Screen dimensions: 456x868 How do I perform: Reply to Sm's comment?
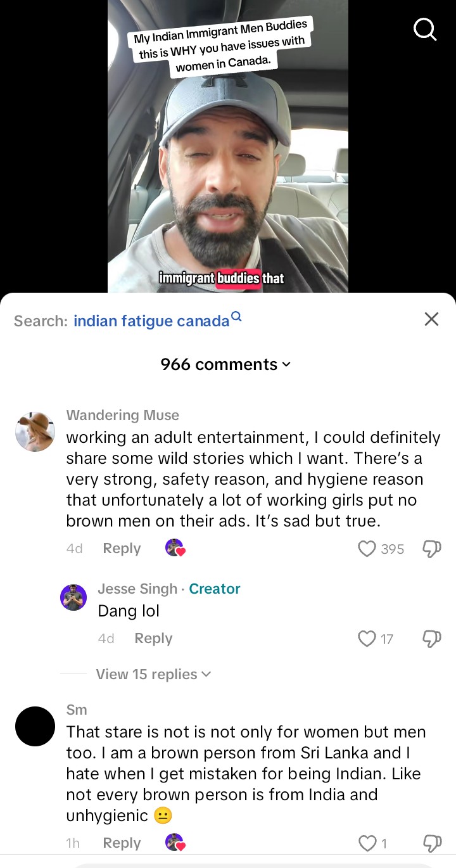point(122,843)
